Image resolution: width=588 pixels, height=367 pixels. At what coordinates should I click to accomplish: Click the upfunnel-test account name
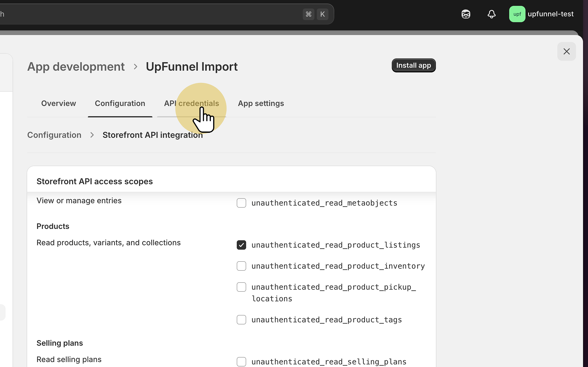click(x=550, y=14)
